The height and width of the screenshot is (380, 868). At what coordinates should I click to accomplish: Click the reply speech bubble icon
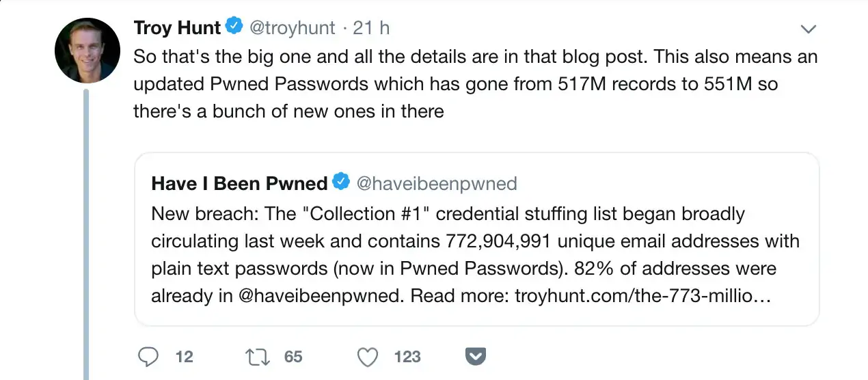[x=148, y=357]
